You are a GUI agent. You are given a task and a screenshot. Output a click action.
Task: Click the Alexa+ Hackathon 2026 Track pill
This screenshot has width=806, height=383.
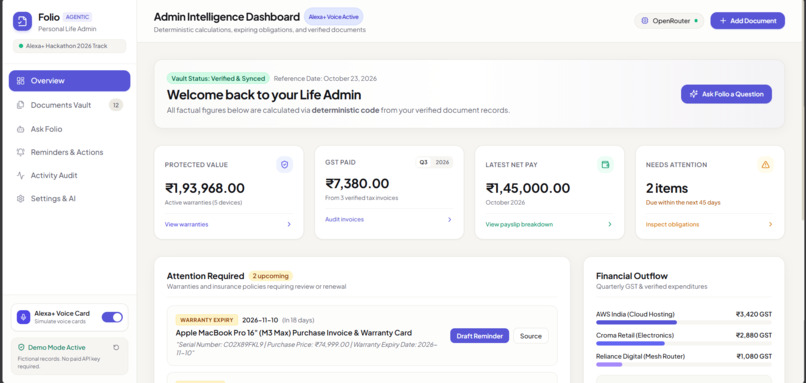(69, 46)
